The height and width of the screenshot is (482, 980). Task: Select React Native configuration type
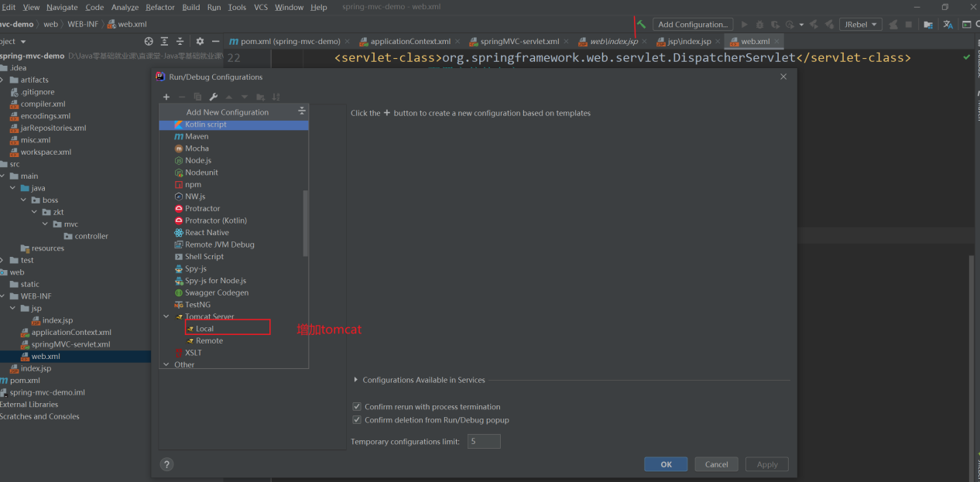click(x=234, y=232)
